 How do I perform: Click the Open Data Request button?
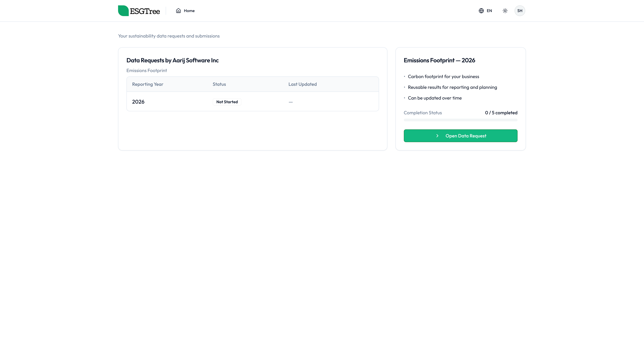coord(461,136)
